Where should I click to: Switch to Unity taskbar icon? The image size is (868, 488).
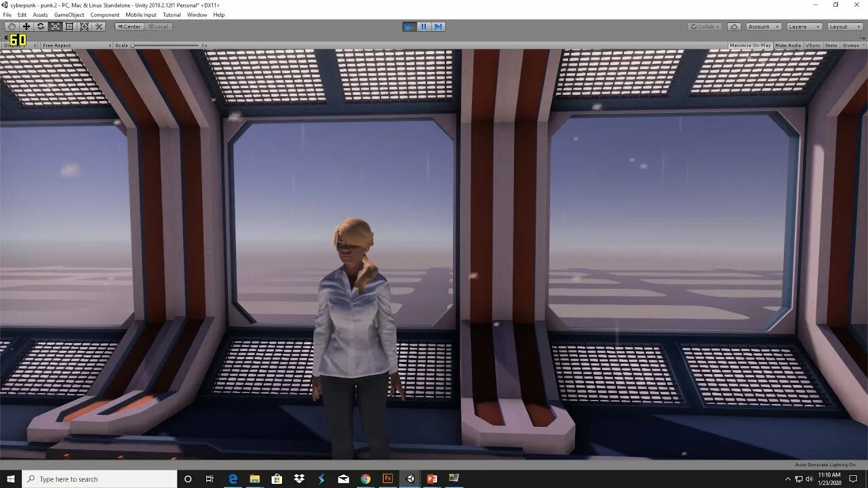click(410, 479)
